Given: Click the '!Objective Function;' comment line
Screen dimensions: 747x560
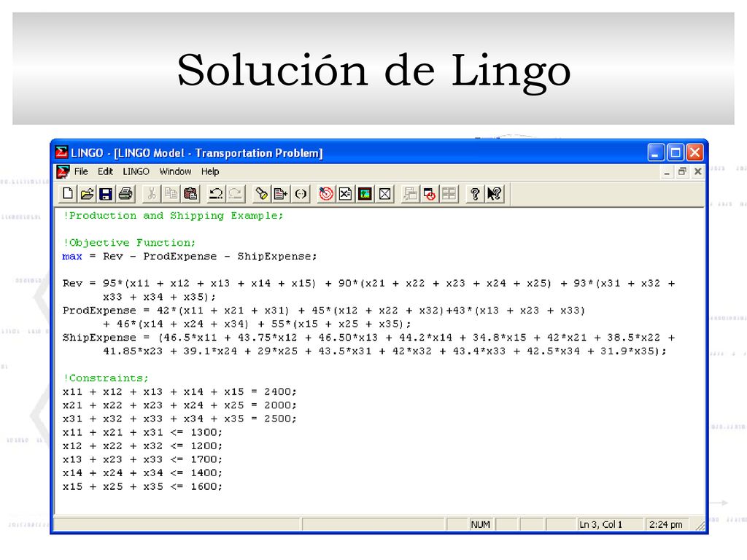Looking at the screenshot, I should [x=129, y=243].
